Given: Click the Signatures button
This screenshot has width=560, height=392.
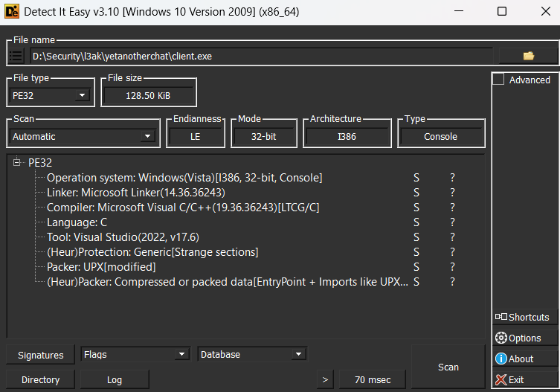Looking at the screenshot, I should coord(41,356).
